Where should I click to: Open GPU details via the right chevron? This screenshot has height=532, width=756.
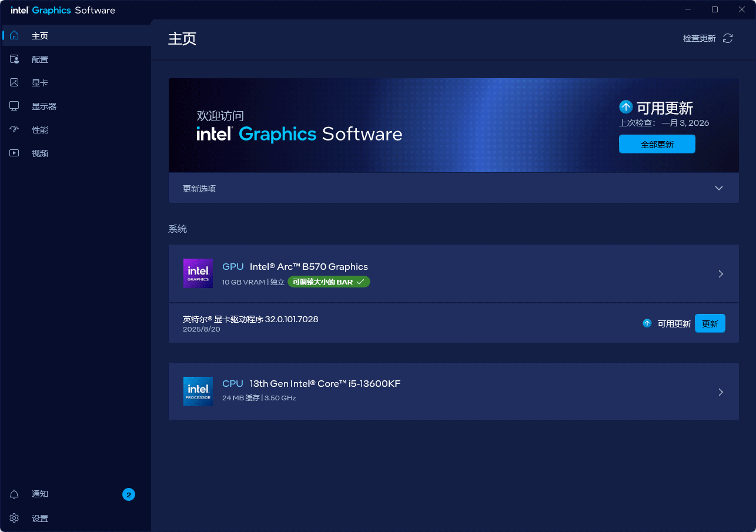pyautogui.click(x=721, y=274)
